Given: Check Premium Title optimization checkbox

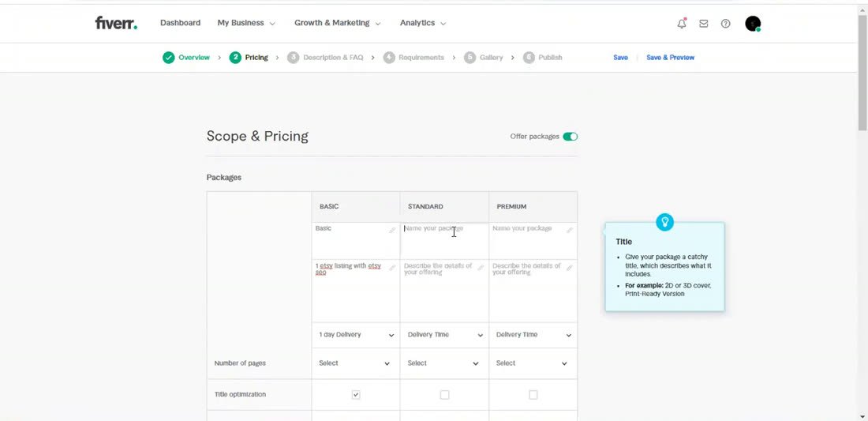Looking at the screenshot, I should pyautogui.click(x=533, y=395).
